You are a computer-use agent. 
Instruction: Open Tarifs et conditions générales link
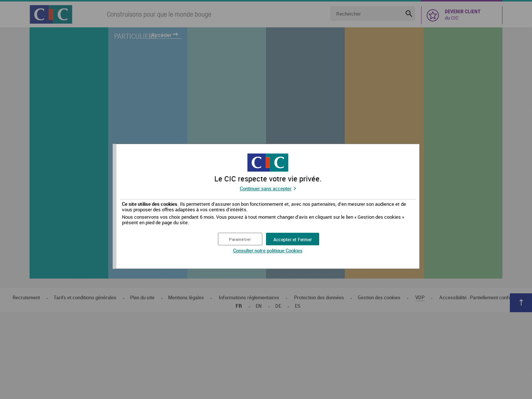pos(85,297)
